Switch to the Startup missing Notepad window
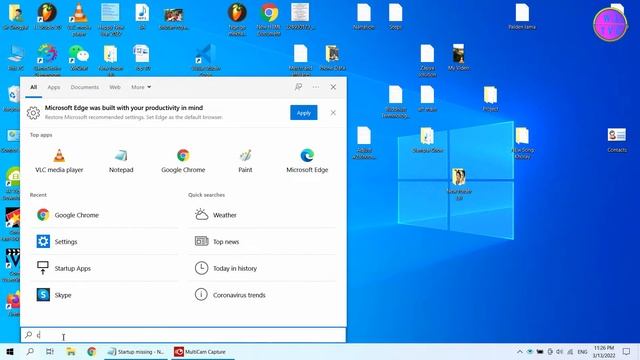This screenshot has width=640, height=360. coord(136,351)
